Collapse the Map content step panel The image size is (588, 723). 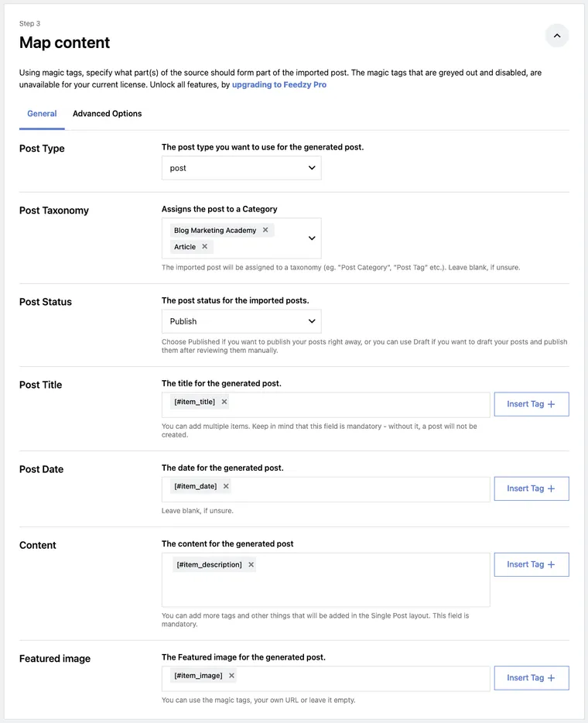click(556, 36)
